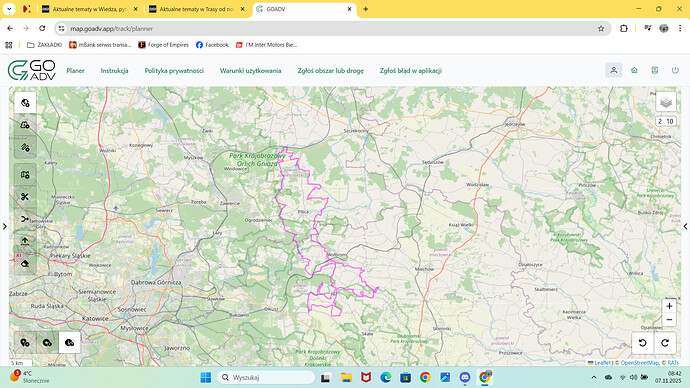Image resolution: width=690 pixels, height=388 pixels.
Task: Open the Instrukcja menu item
Action: tap(114, 70)
